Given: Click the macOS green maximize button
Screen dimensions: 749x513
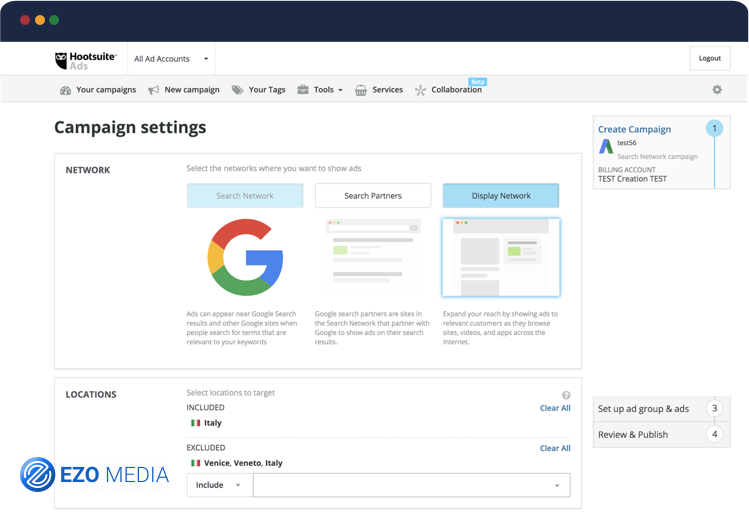Looking at the screenshot, I should coord(54,20).
